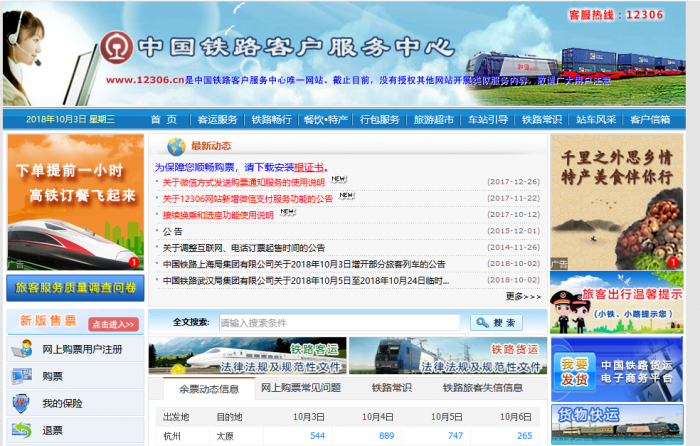
Task: Click ticket count 544 for 10月3日
Action: click(x=317, y=435)
